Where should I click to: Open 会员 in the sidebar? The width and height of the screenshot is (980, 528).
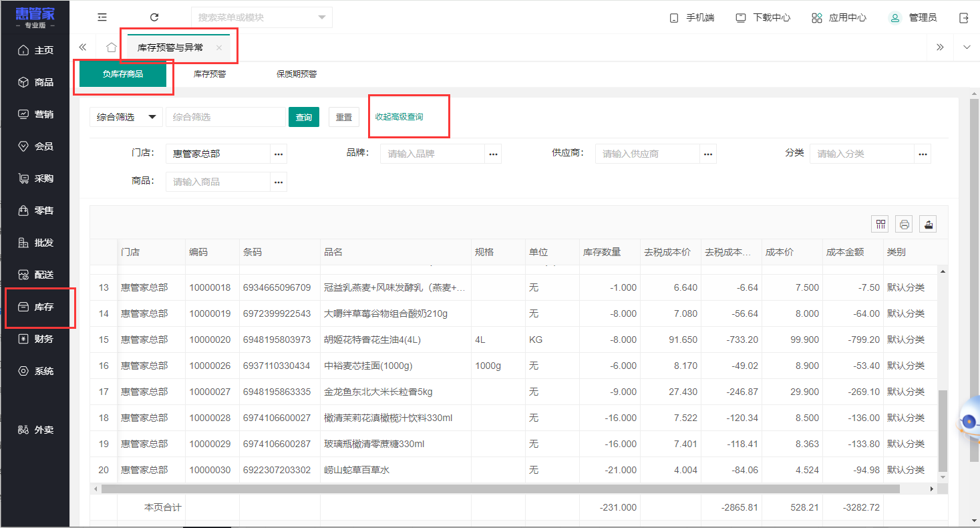tap(35, 146)
